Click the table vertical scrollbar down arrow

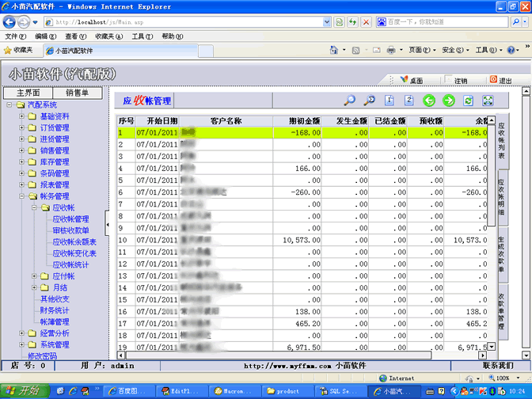492,347
